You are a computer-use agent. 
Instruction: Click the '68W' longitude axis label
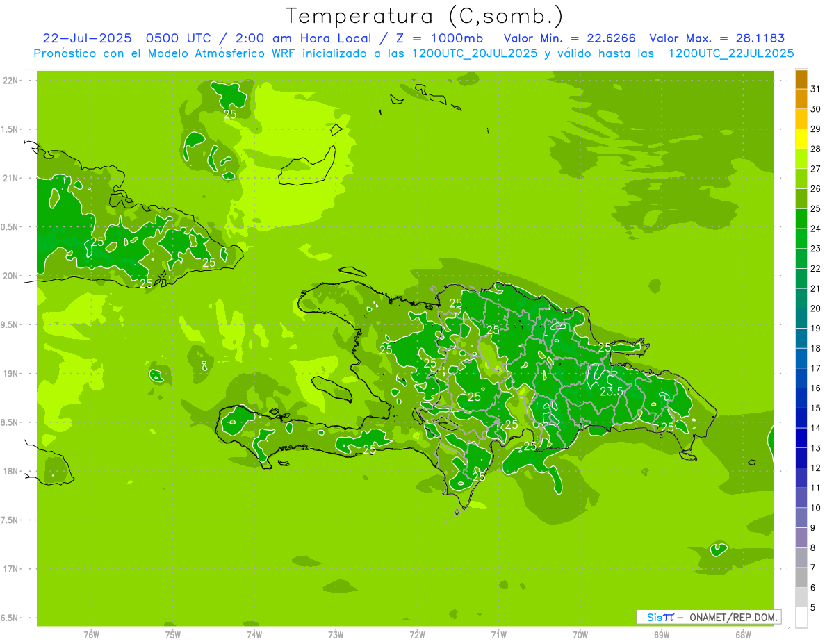pyautogui.click(x=743, y=634)
